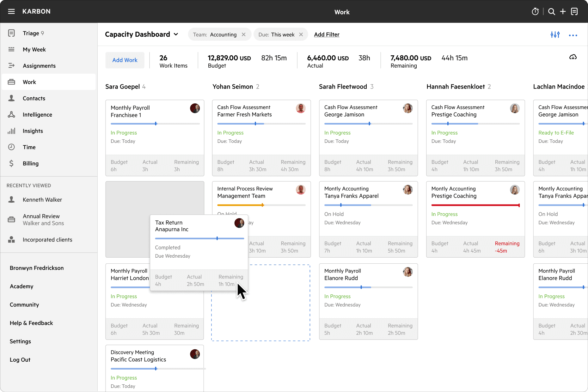Click the Billing dollar icon
The width and height of the screenshot is (588, 392).
tap(12, 163)
